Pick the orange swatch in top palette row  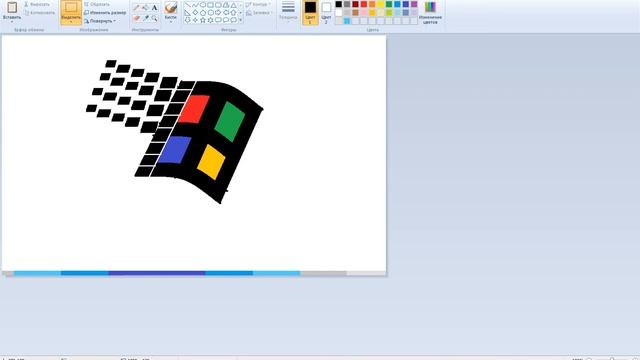pos(372,4)
